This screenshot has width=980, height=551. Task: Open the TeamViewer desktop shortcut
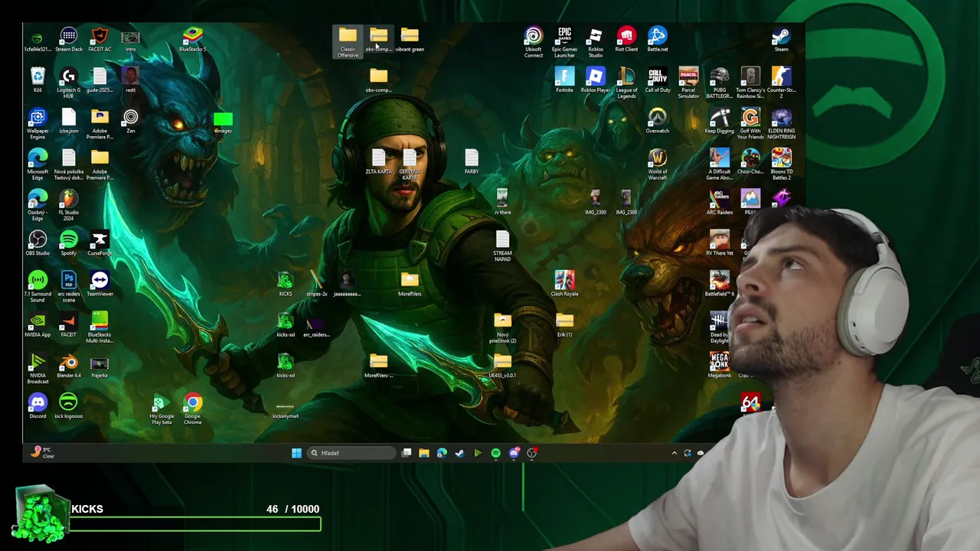click(100, 284)
